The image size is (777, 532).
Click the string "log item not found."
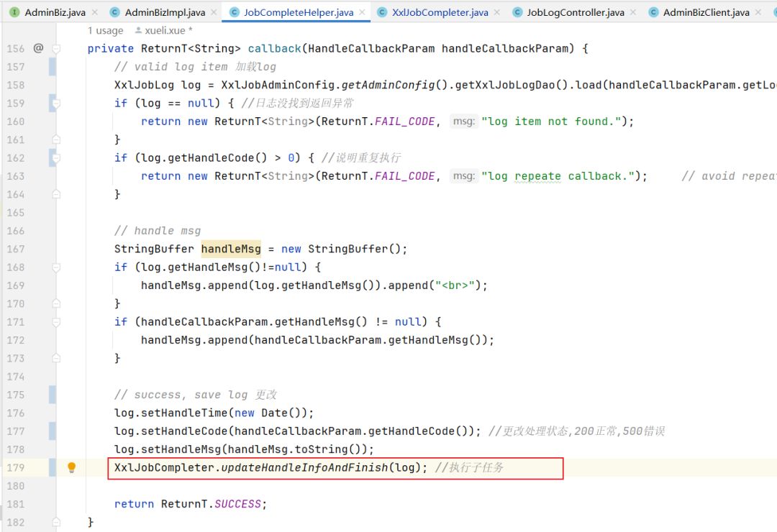[x=551, y=121]
